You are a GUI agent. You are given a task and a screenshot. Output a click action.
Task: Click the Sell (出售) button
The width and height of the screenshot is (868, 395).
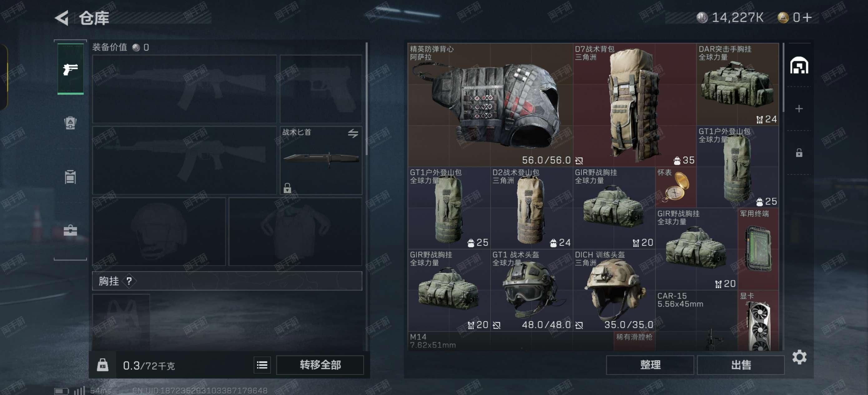[740, 365]
